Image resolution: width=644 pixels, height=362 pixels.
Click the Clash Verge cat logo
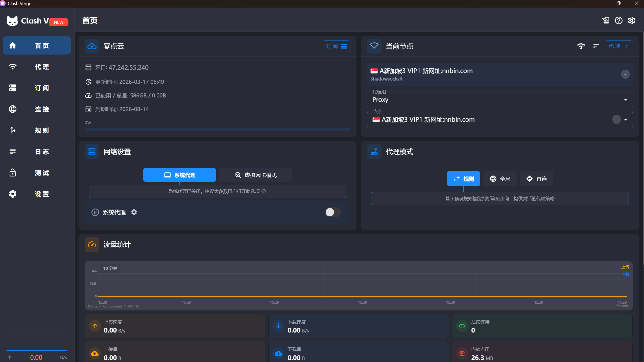click(x=12, y=21)
